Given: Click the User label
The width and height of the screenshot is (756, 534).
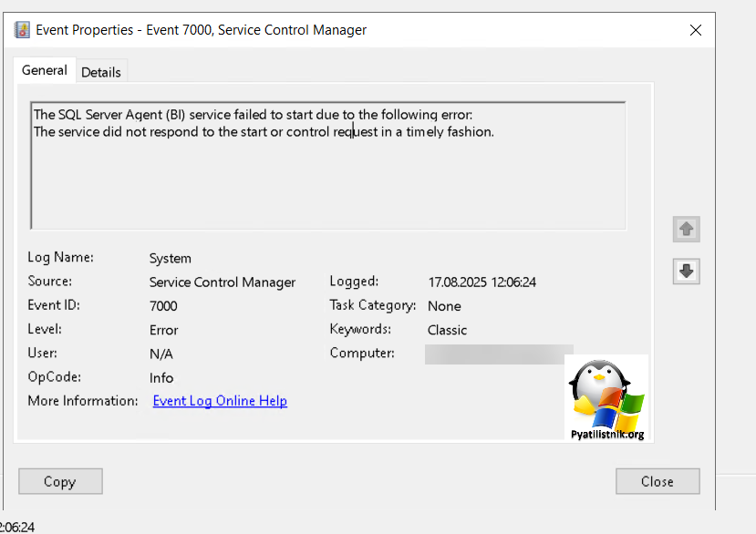Looking at the screenshot, I should pyautogui.click(x=43, y=353).
